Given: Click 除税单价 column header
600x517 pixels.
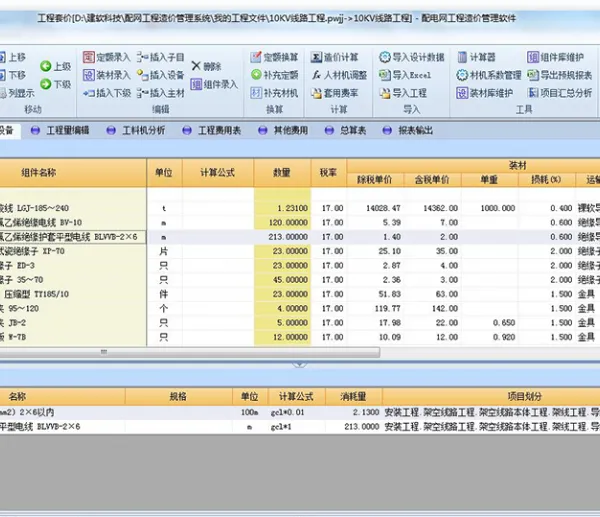Looking at the screenshot, I should click(375, 179).
